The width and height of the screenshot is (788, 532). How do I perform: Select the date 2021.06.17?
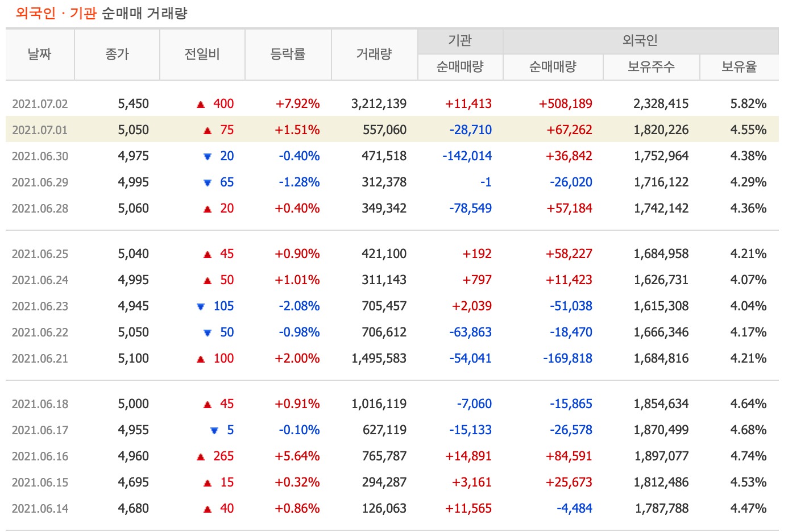[x=40, y=430]
